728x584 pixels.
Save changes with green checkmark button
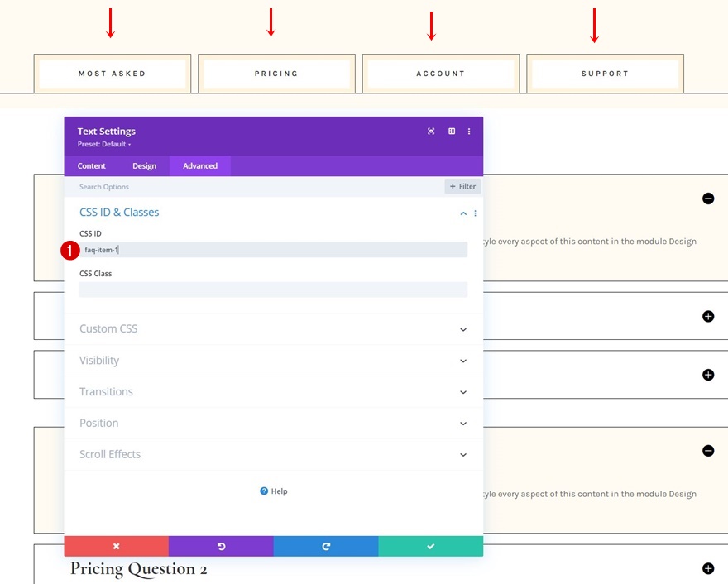click(x=431, y=546)
